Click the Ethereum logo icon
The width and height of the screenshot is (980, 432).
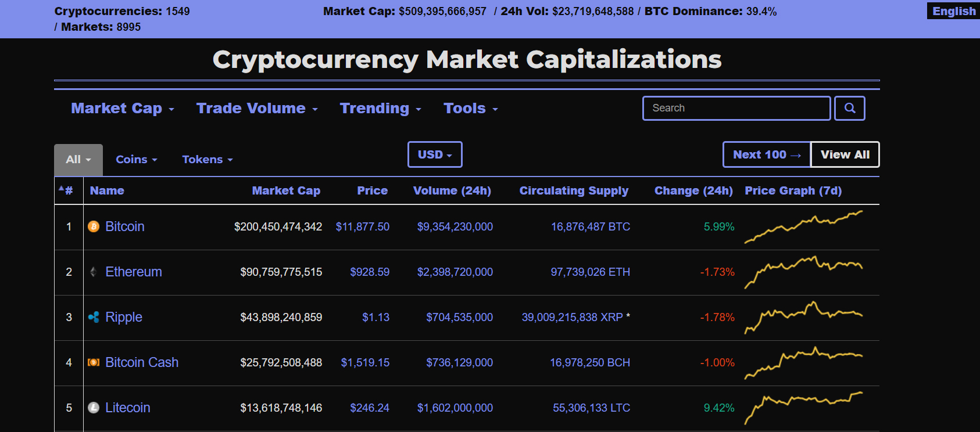coord(94,272)
